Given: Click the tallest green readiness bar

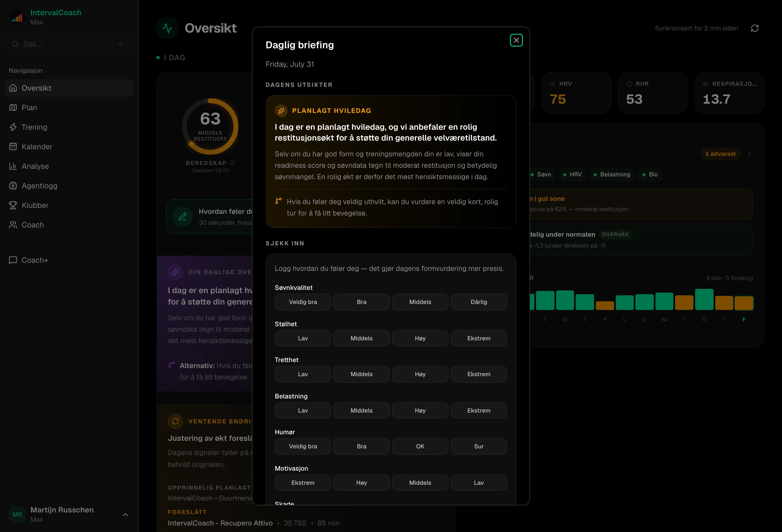Looking at the screenshot, I should (704, 299).
